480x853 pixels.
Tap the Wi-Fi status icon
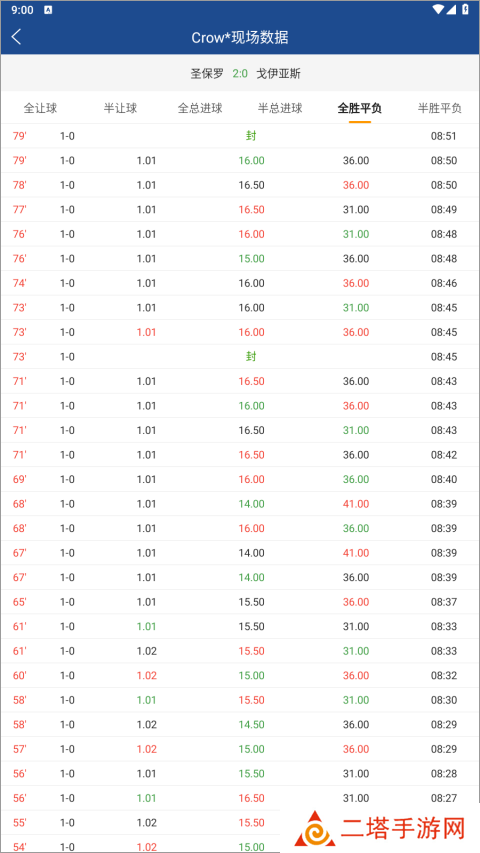click(438, 9)
